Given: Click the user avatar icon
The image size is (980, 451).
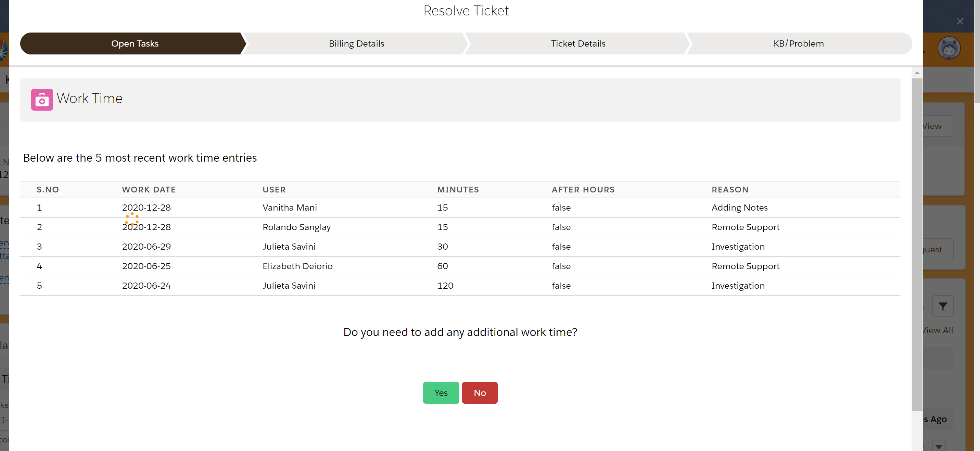Looking at the screenshot, I should 949,48.
